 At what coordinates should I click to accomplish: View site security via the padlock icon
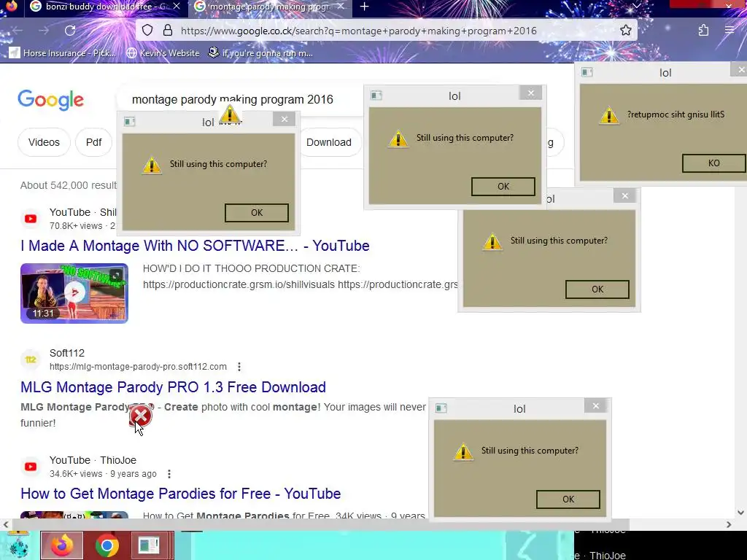168,31
